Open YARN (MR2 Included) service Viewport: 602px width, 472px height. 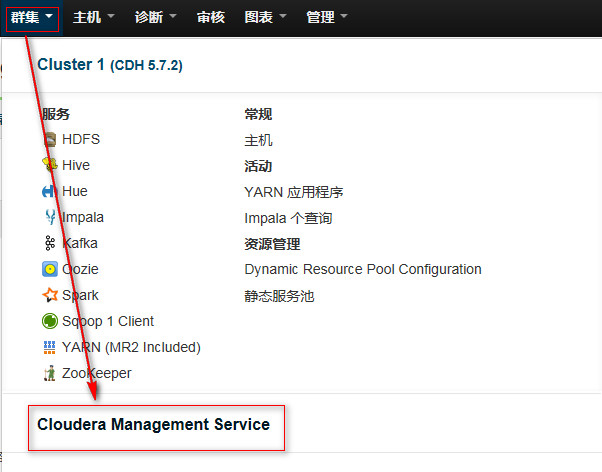131,347
